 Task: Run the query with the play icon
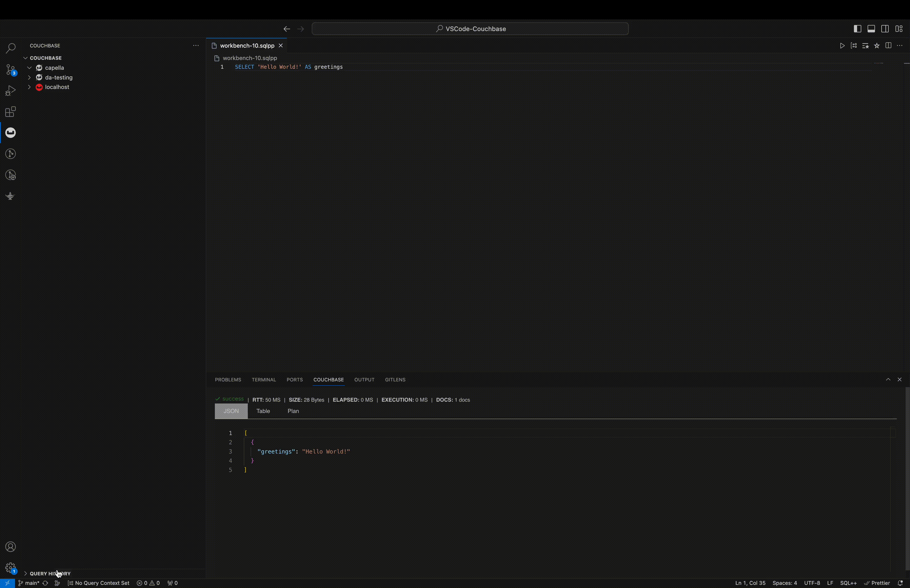click(x=842, y=46)
